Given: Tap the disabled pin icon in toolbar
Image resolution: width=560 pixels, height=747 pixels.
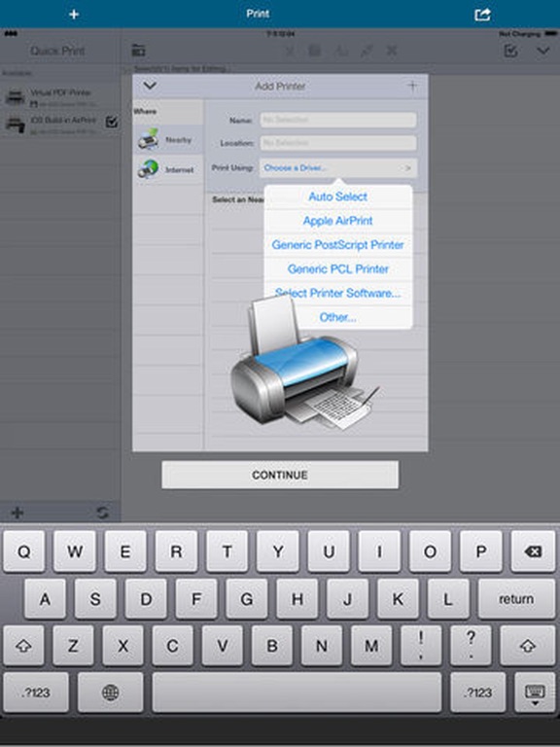Looking at the screenshot, I should point(367,50).
